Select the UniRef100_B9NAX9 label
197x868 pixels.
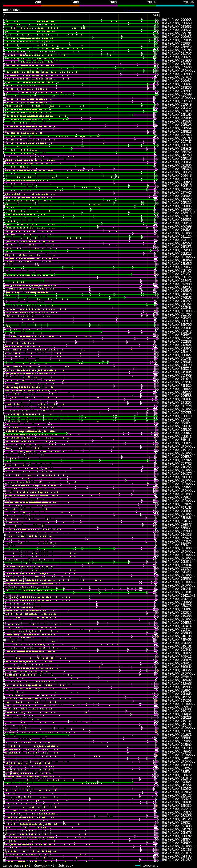[x=177, y=149]
